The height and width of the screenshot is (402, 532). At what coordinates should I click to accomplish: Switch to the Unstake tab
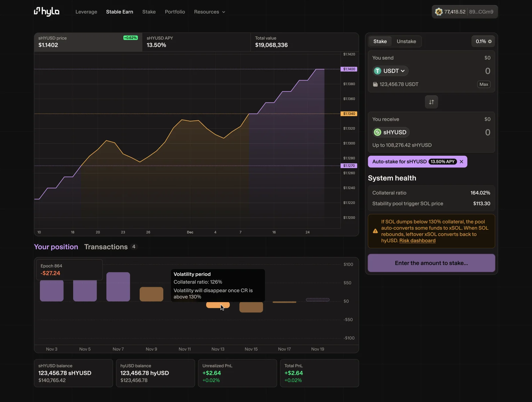pyautogui.click(x=406, y=41)
